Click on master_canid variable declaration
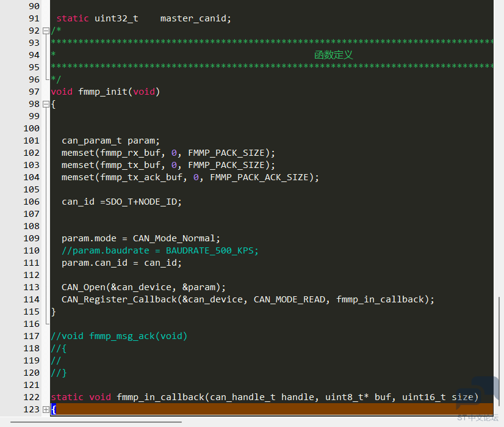 point(195,19)
